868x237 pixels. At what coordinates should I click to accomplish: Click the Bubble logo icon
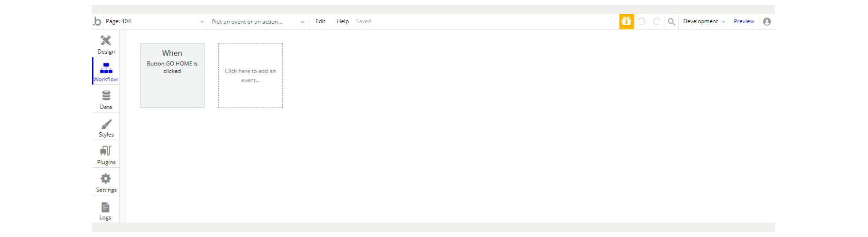pos(97,21)
